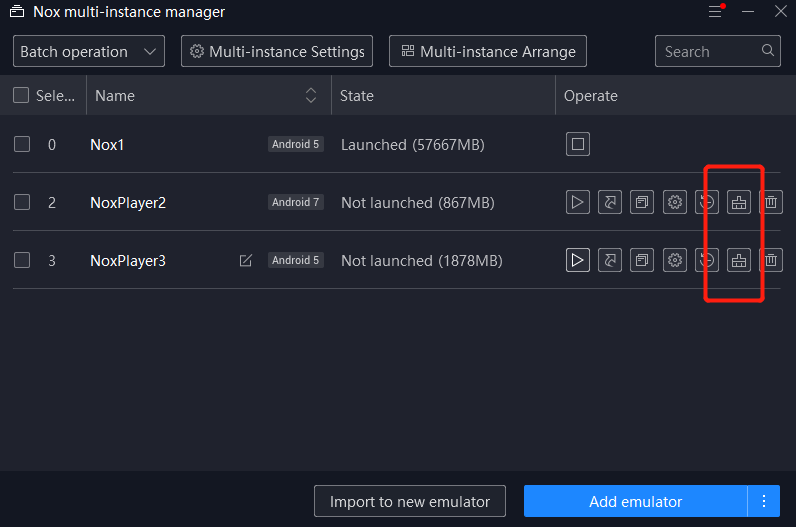
Task: Delete the NoxPlayer3 instance via trash icon
Action: [x=771, y=260]
